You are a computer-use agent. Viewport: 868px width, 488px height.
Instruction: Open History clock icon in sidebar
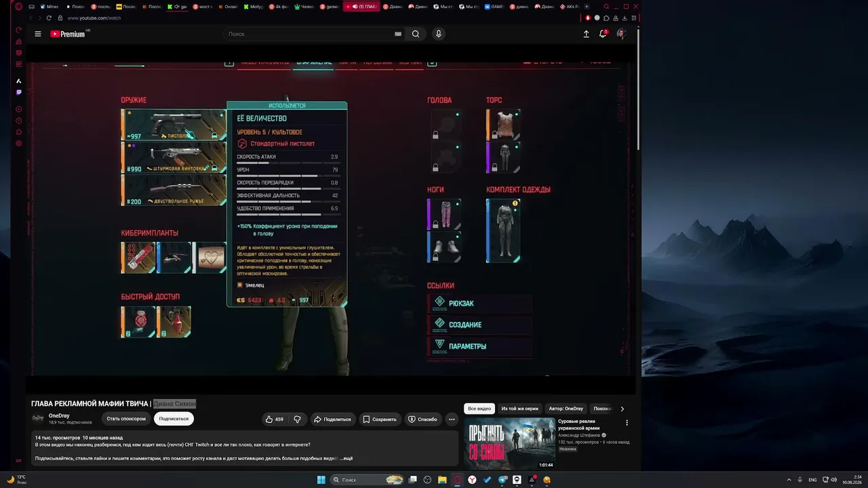19,121
